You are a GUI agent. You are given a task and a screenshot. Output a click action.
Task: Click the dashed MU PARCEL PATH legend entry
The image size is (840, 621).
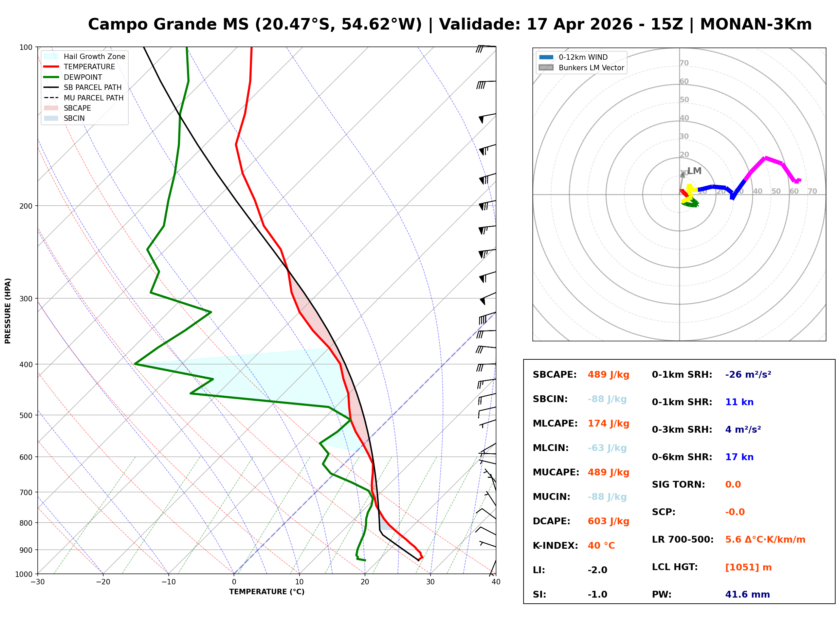51,98
